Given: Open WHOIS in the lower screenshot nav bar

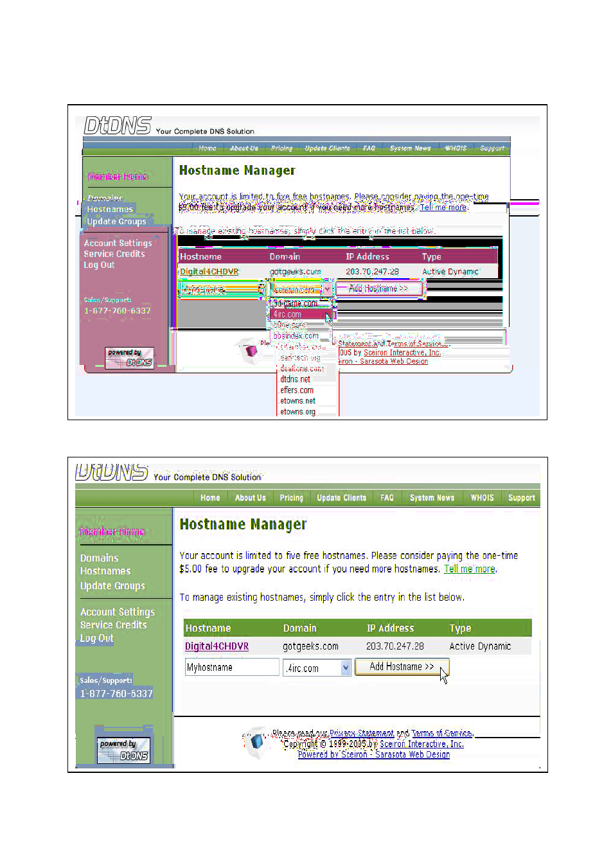Looking at the screenshot, I should [482, 498].
